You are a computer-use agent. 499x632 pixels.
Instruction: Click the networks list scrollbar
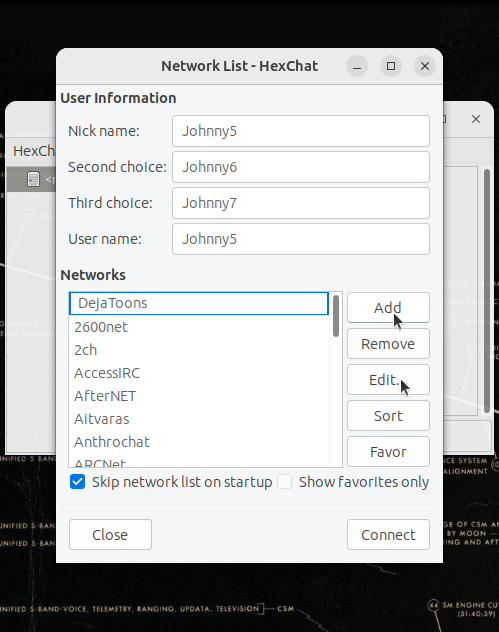[x=336, y=316]
